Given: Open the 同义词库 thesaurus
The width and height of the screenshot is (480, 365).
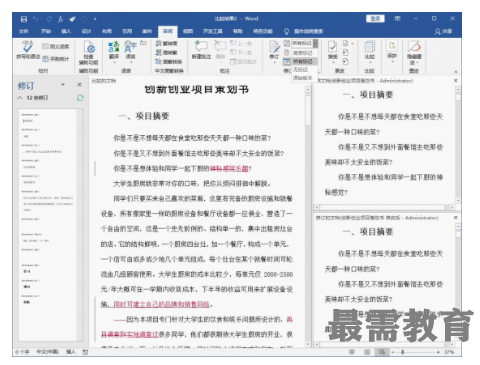Looking at the screenshot, I should click(x=56, y=46).
